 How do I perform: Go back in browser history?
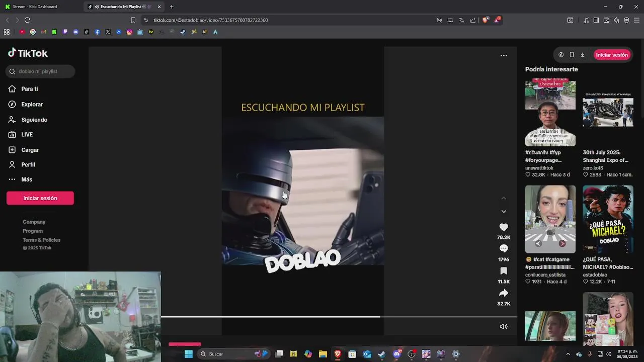tap(7, 20)
